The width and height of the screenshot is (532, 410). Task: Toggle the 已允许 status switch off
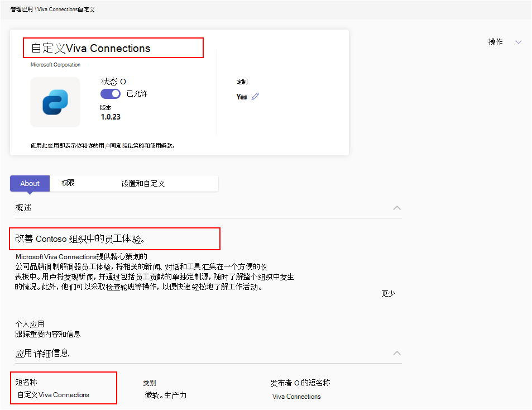[x=110, y=93]
